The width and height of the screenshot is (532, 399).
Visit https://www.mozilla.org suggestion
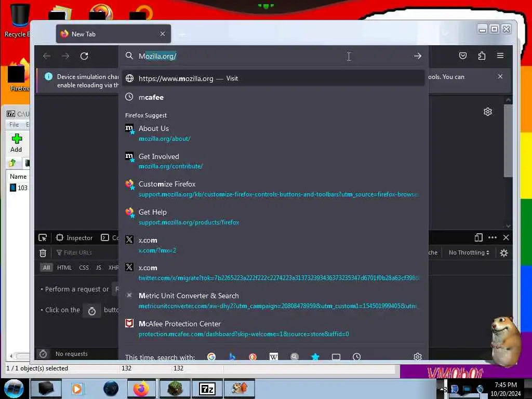pos(273,78)
